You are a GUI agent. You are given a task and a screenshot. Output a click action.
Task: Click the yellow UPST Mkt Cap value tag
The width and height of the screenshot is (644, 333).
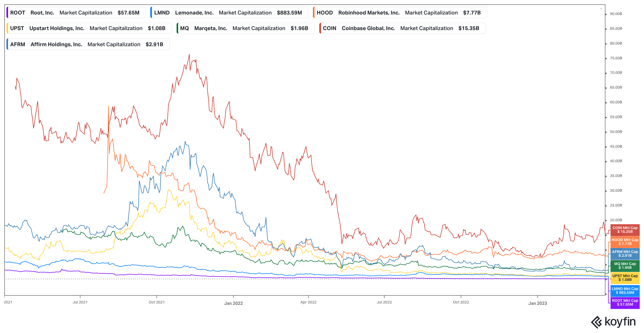(x=625, y=278)
